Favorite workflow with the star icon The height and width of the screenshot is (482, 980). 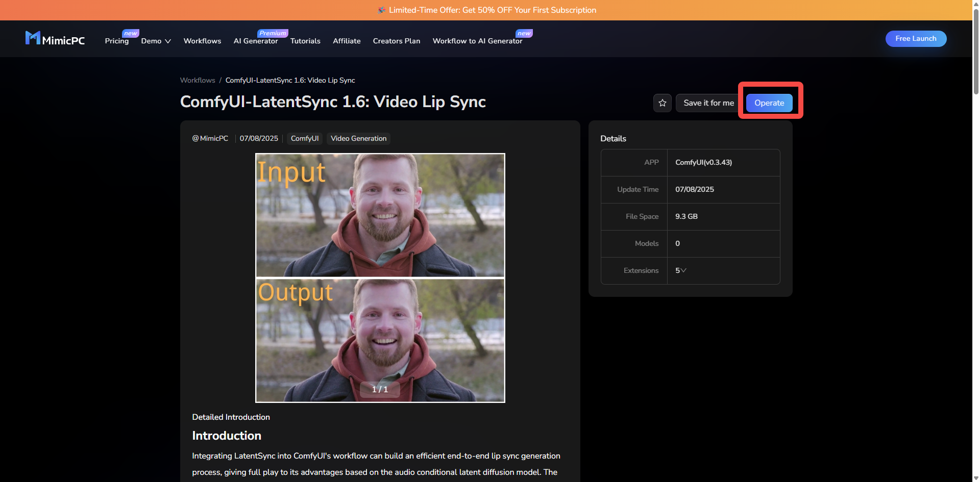[x=662, y=103]
